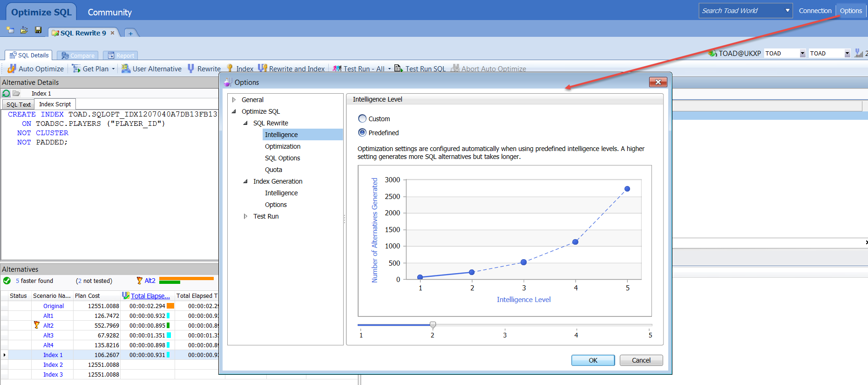Click the Options button in top bar

tap(851, 10)
